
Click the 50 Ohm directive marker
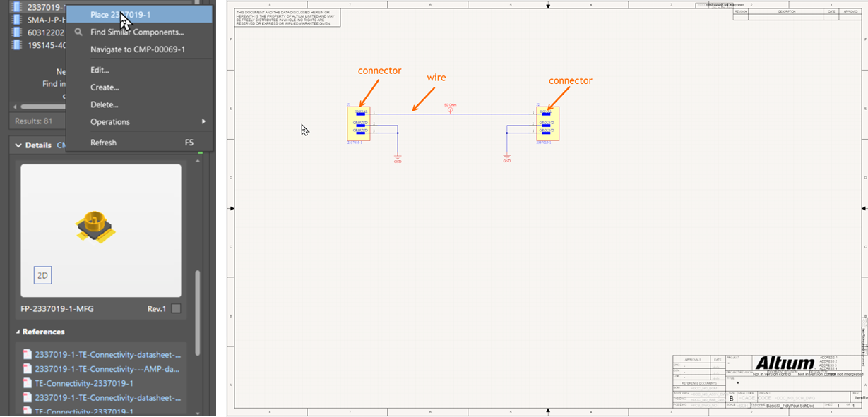450,109
